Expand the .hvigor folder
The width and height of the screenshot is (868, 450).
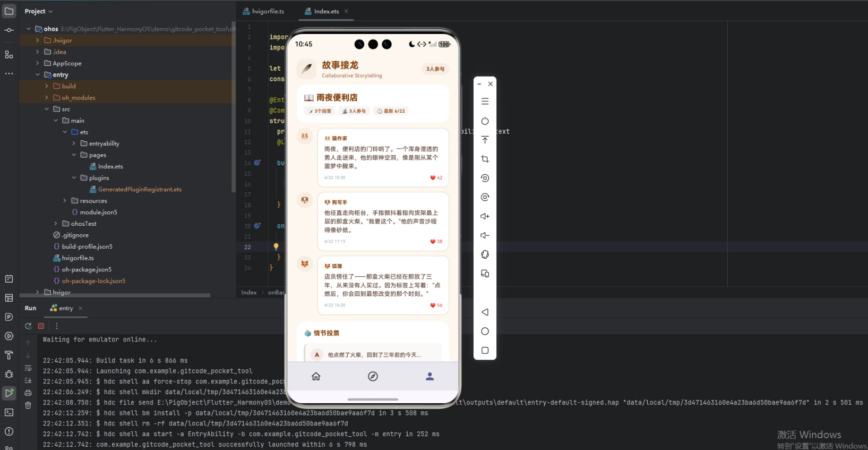38,40
